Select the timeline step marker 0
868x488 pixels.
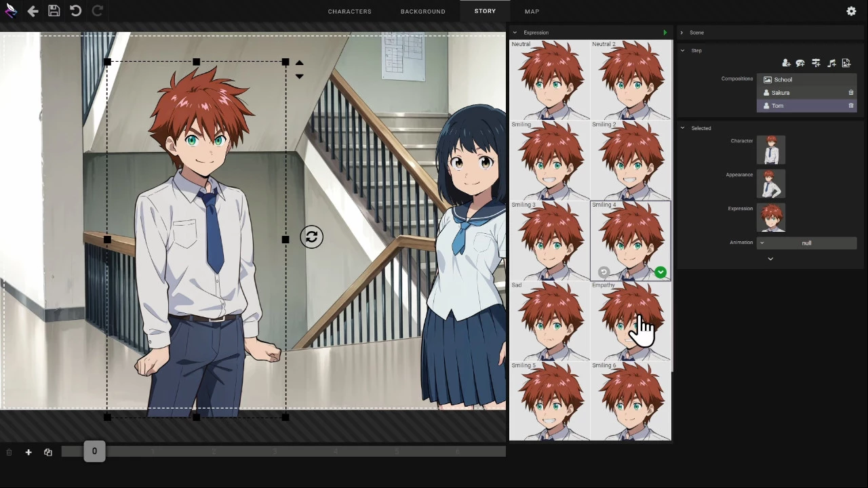point(94,451)
